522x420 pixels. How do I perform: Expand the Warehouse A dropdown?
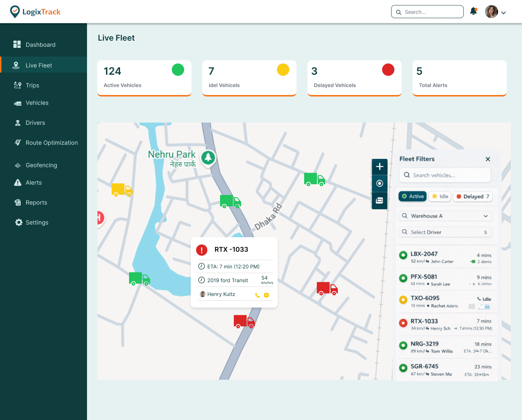[x=445, y=216]
